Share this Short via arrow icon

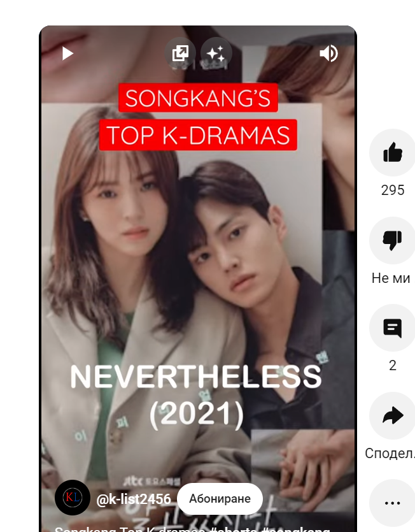[392, 415]
